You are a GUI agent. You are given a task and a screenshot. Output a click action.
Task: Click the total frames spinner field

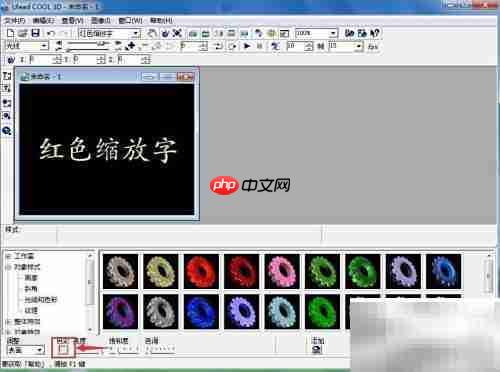300,46
